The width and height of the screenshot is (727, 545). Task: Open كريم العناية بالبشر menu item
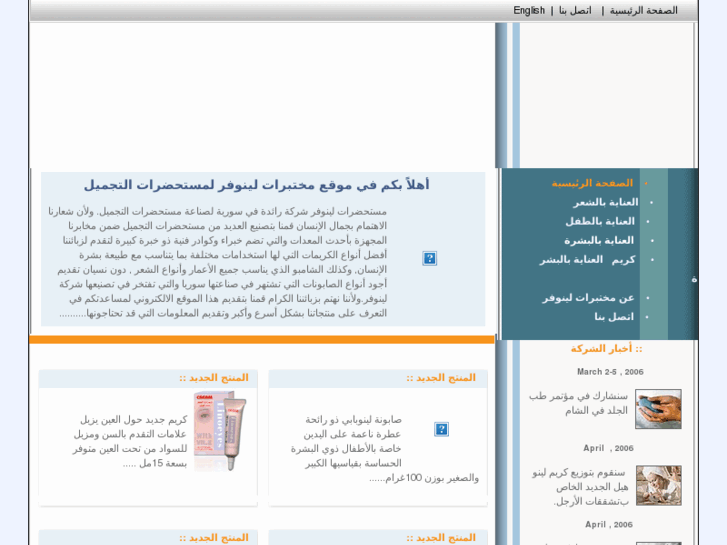587,260
